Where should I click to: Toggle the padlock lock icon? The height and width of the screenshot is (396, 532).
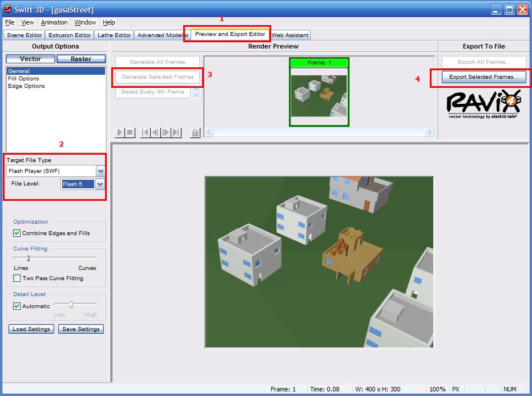coord(195,132)
